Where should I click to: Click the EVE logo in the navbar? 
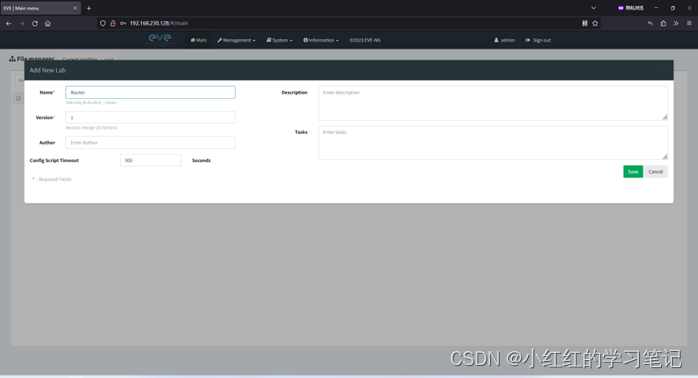click(160, 39)
